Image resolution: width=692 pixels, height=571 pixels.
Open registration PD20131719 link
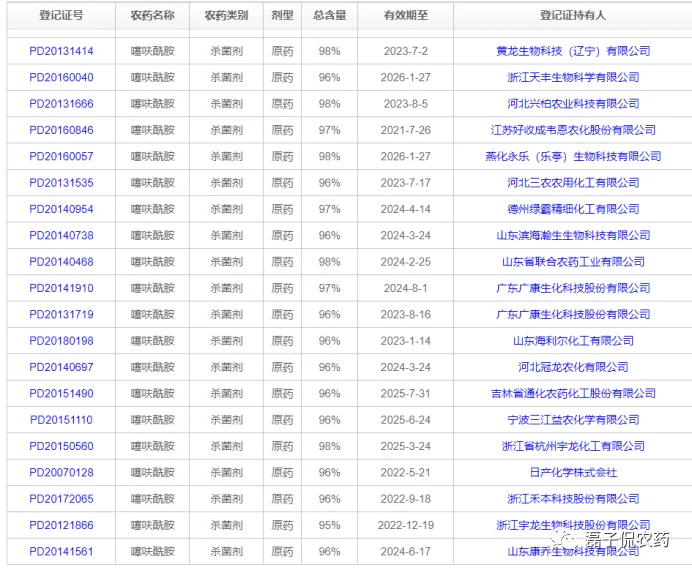point(61,315)
